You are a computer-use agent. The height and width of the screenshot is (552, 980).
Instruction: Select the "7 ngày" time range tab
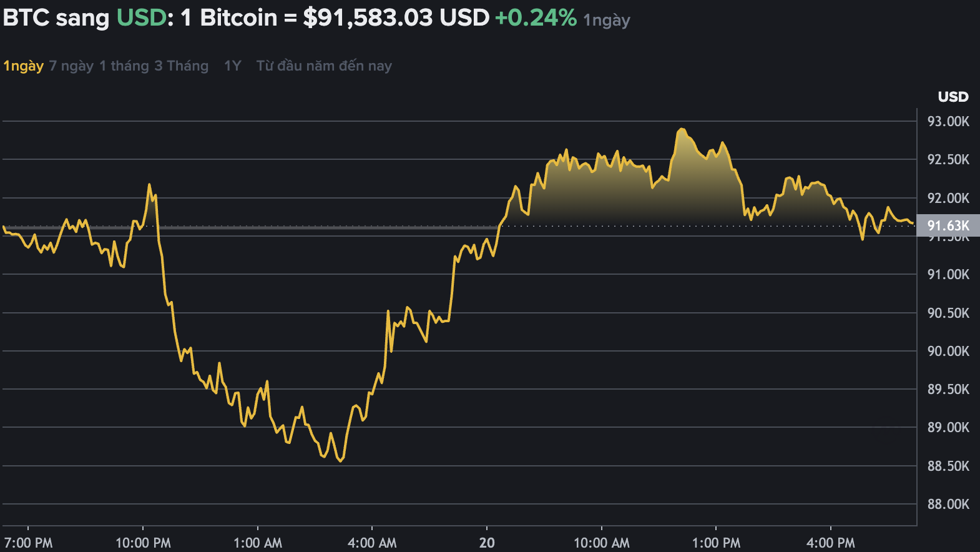click(71, 65)
